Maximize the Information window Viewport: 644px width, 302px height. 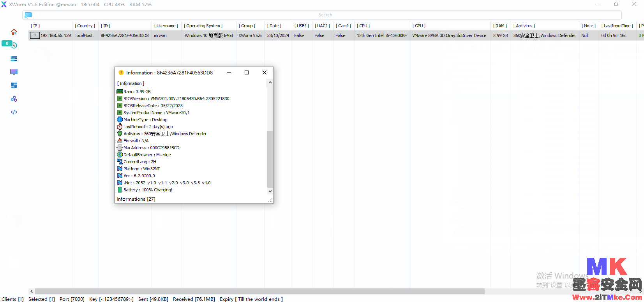coord(247,72)
